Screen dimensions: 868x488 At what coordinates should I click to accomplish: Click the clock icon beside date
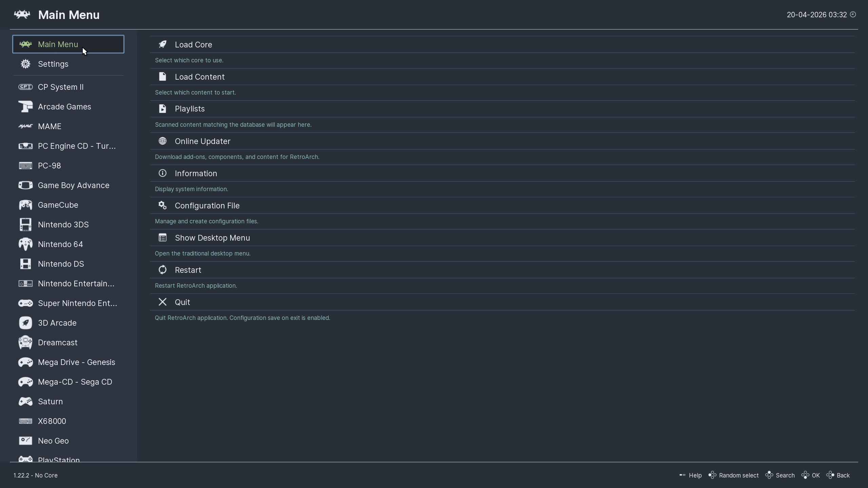pyautogui.click(x=853, y=15)
